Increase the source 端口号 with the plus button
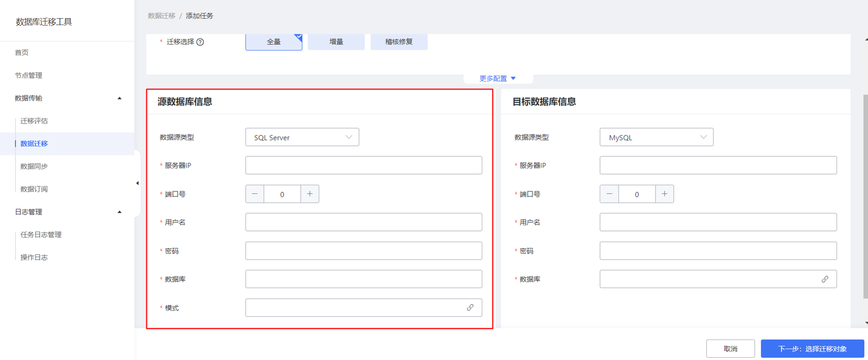The width and height of the screenshot is (868, 360). pos(310,194)
